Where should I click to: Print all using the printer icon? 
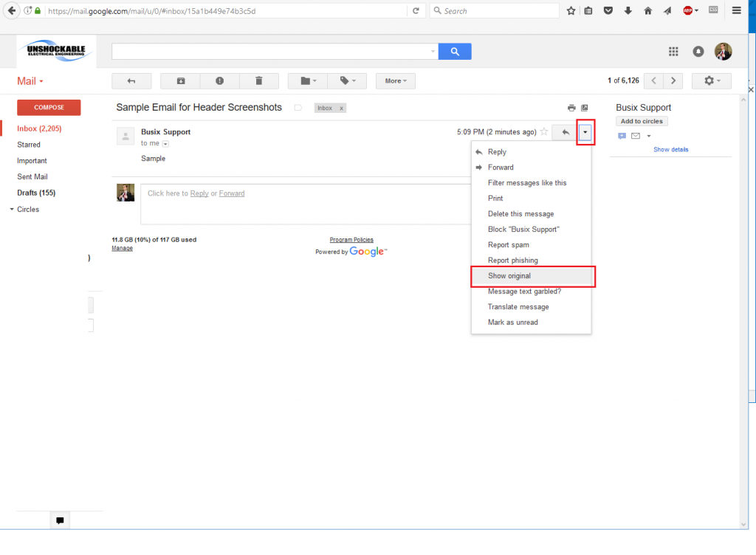point(571,108)
